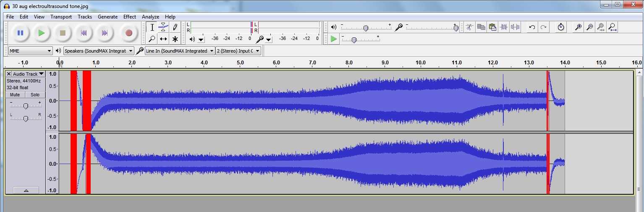Screen dimensions: 644x212
Task: Click the Trim audio icon
Action: [x=504, y=27]
